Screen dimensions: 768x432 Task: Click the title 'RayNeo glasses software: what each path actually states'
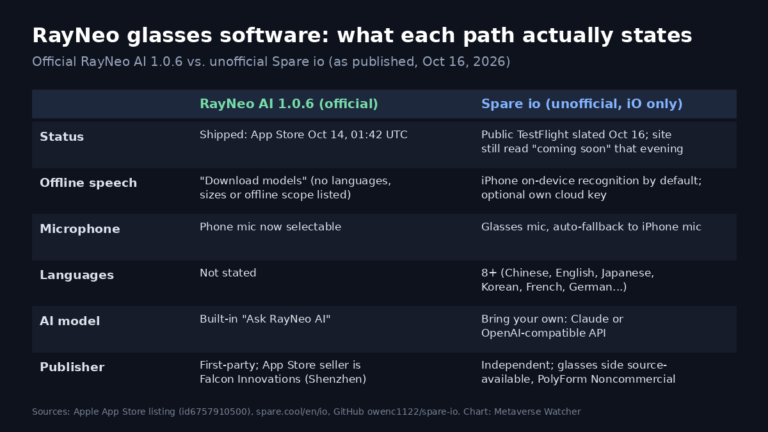pyautogui.click(x=362, y=35)
